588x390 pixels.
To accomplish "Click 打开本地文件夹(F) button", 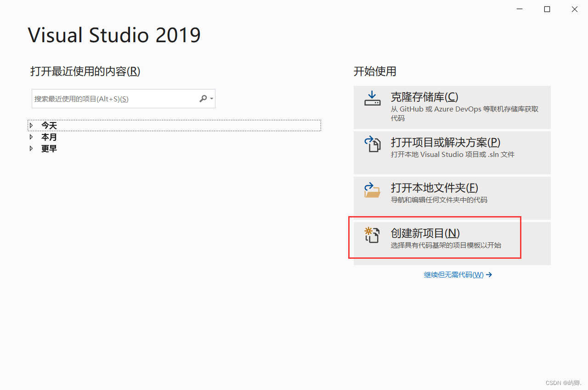I will [x=452, y=198].
